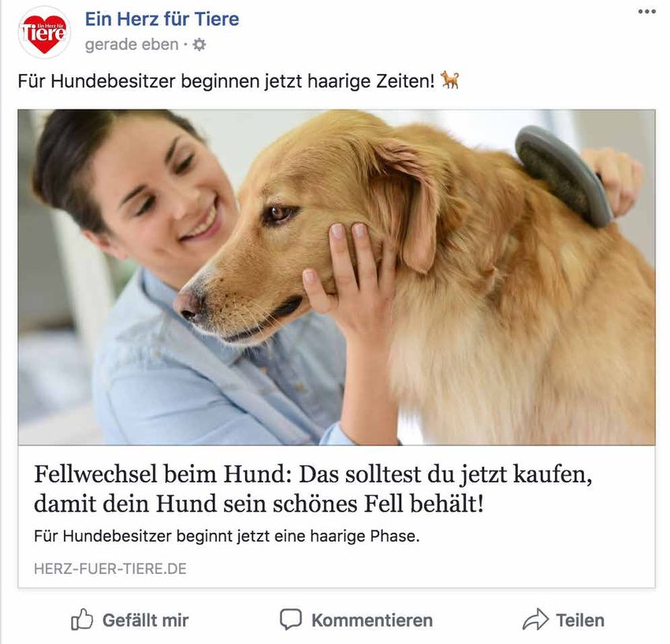Click the gear audience icon beside timestamp
Image resolution: width=670 pixels, height=644 pixels.
(199, 44)
